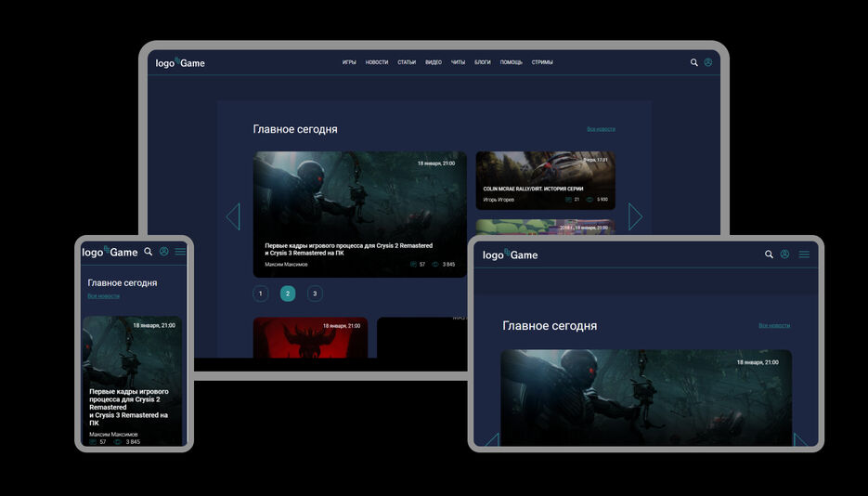Viewport: 868px width, 496px height.
Task: Open user profile icon in tablet mockup
Action: (784, 255)
